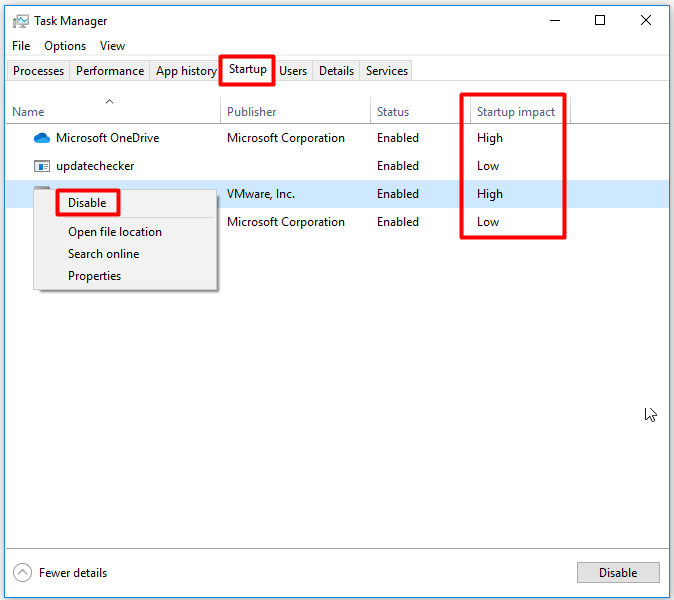Select the updatechecker row name

tap(95, 166)
